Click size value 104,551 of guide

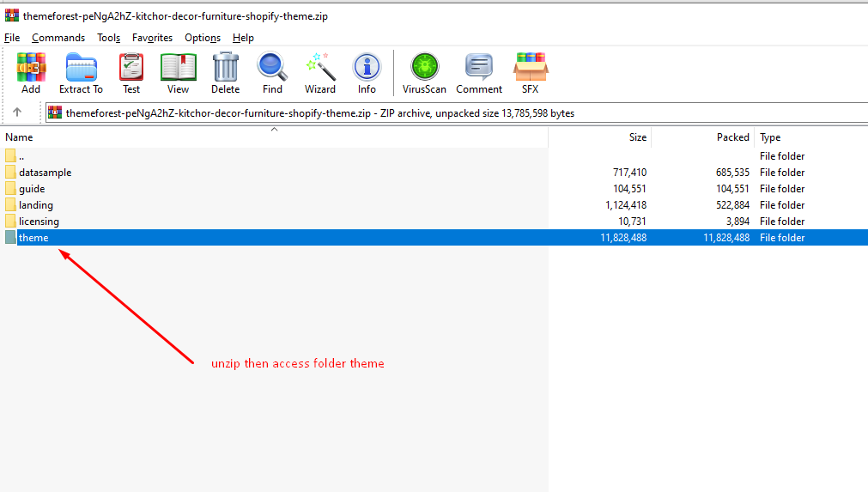click(629, 189)
